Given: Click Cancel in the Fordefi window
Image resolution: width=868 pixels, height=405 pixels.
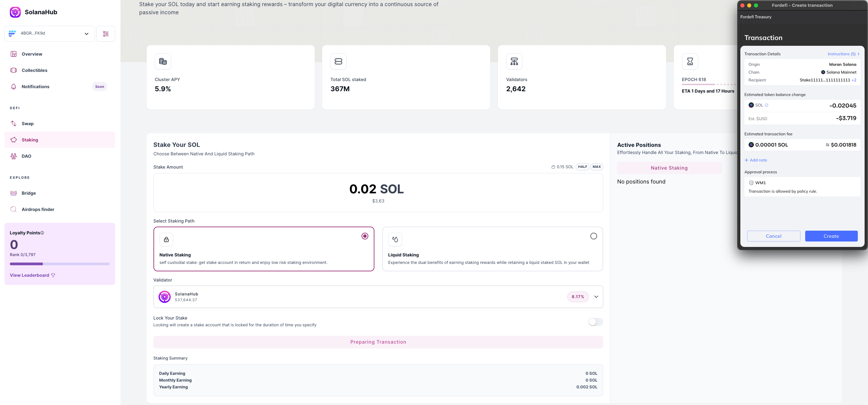Looking at the screenshot, I should [x=773, y=236].
